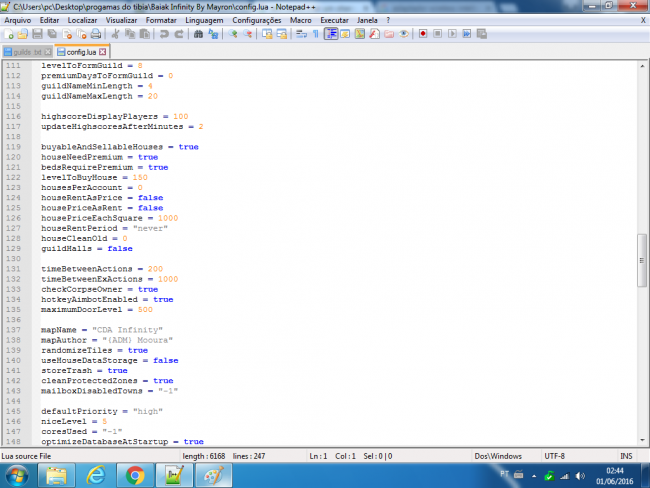
Task: Open the Replace dialog icon
Action: pos(213,34)
